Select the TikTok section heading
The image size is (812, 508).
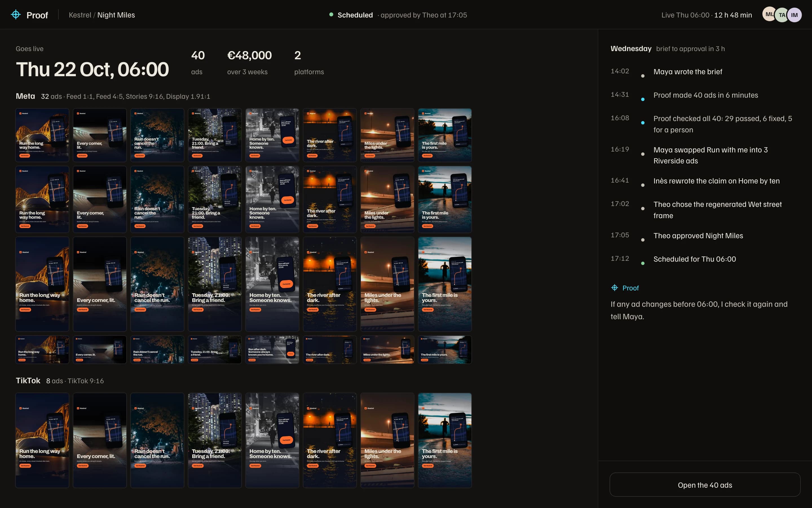pos(28,381)
